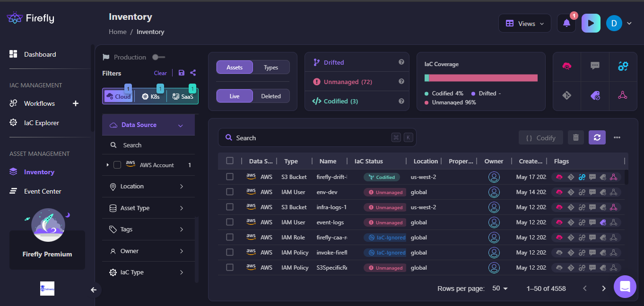Add a workflow with the plus icon
644x306 pixels.
[76, 103]
